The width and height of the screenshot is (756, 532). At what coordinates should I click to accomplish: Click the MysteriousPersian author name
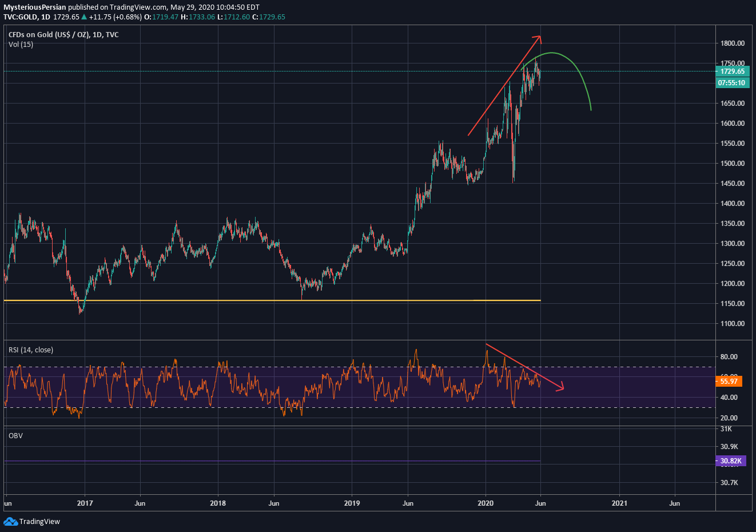[x=35, y=7]
